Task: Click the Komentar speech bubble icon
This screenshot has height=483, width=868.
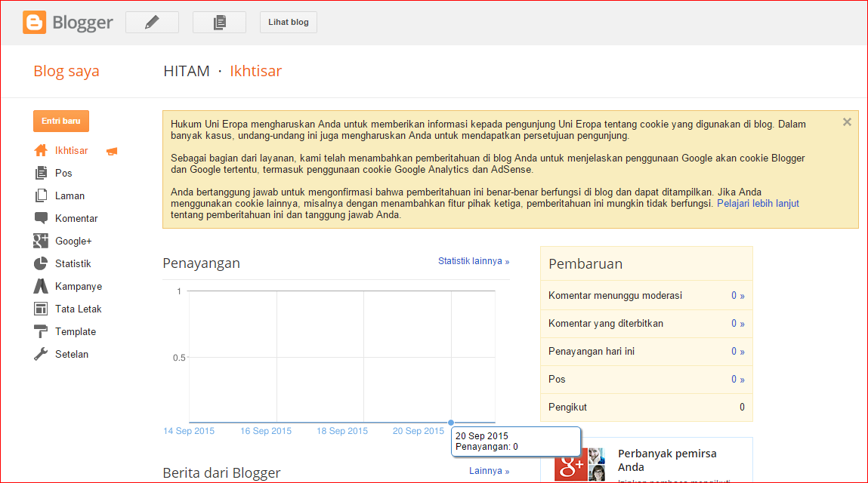Action: [x=40, y=218]
